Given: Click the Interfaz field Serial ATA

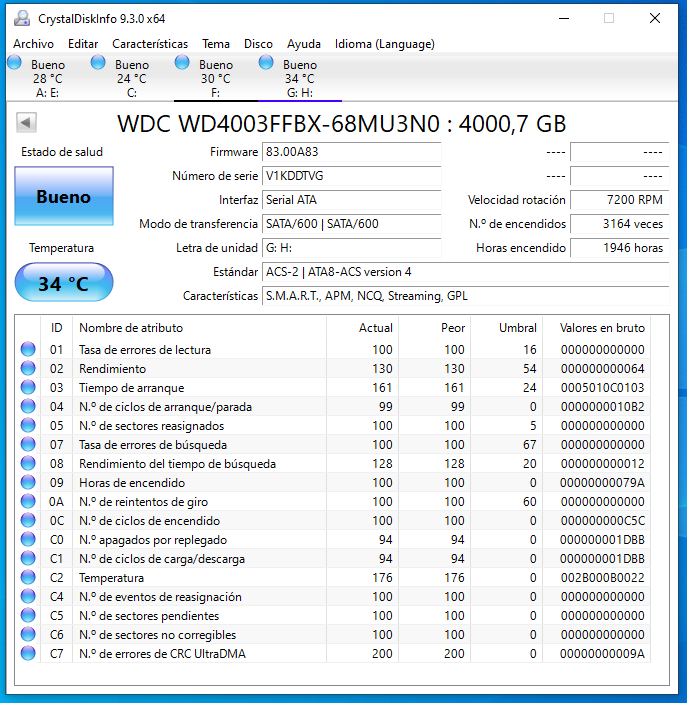Looking at the screenshot, I should 352,200.
